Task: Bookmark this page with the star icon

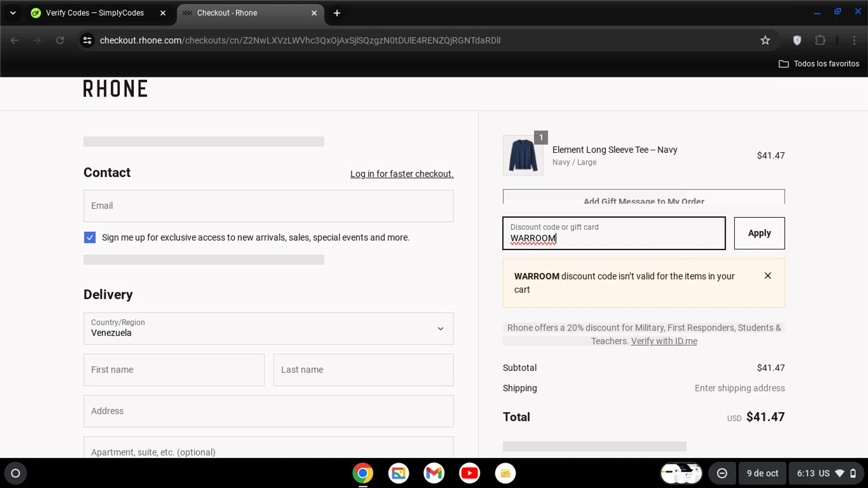Action: (765, 41)
